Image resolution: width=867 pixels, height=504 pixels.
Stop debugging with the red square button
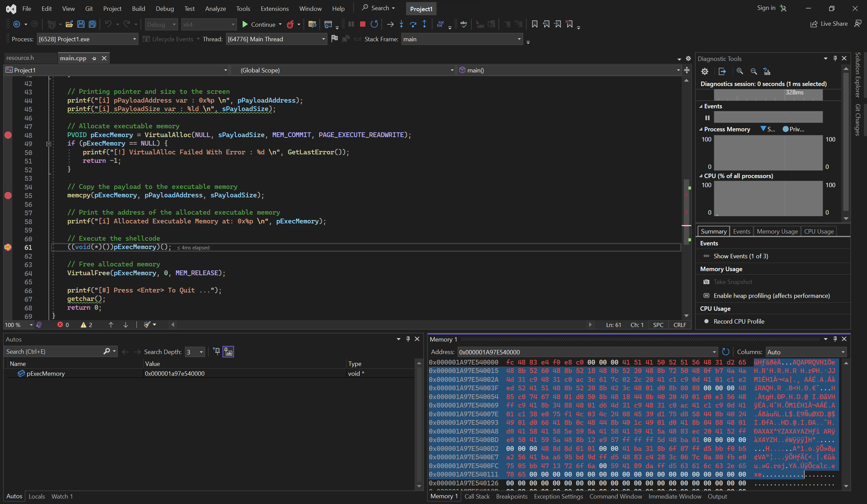click(x=362, y=24)
